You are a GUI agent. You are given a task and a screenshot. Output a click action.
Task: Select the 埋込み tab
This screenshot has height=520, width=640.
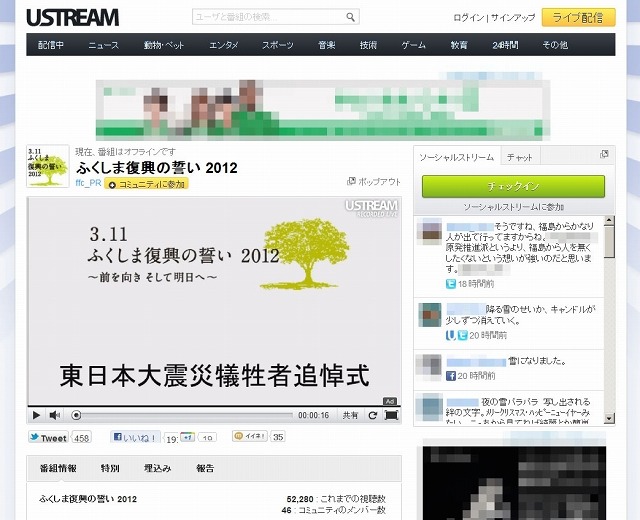tap(157, 468)
